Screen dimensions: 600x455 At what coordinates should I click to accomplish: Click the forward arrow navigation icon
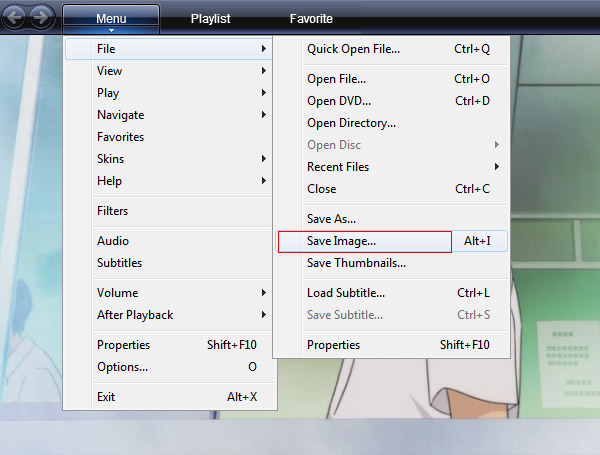tap(40, 17)
